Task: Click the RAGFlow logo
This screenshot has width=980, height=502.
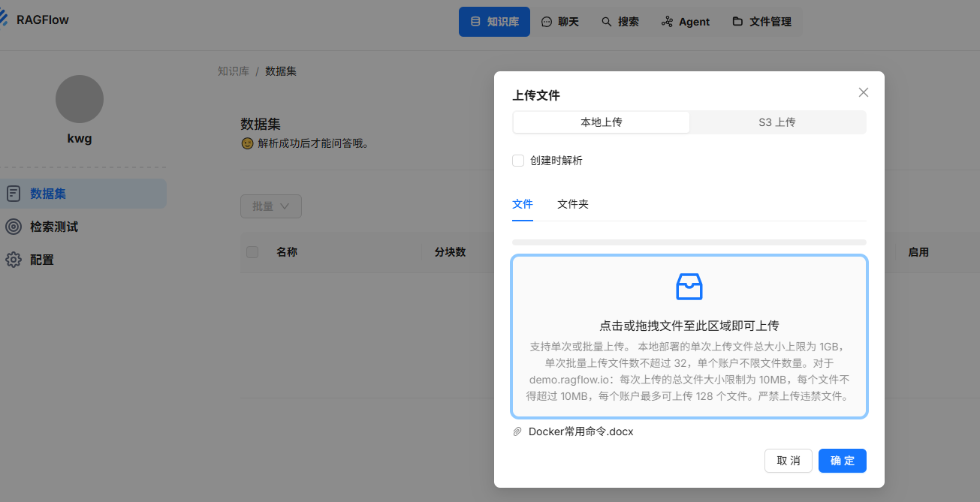Action: [35, 19]
